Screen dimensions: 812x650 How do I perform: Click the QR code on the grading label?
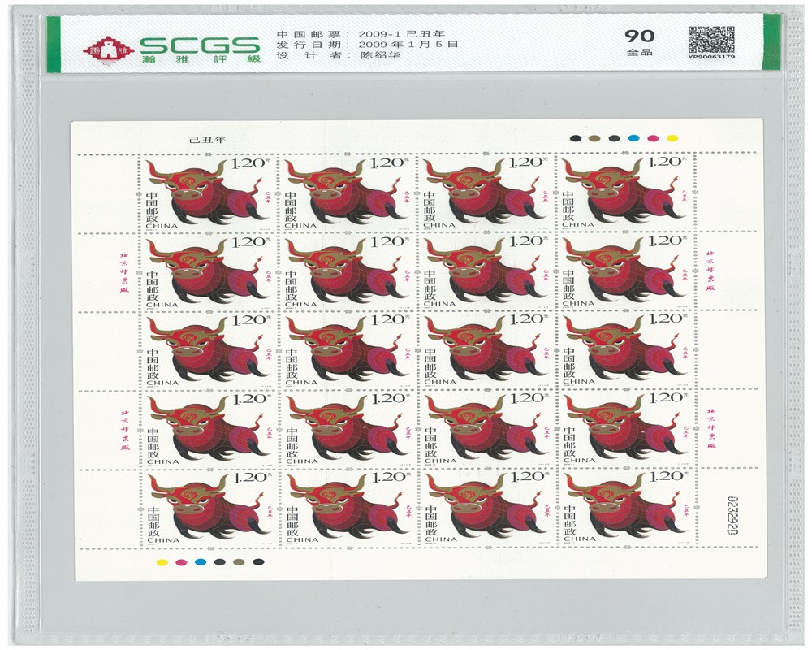point(706,40)
